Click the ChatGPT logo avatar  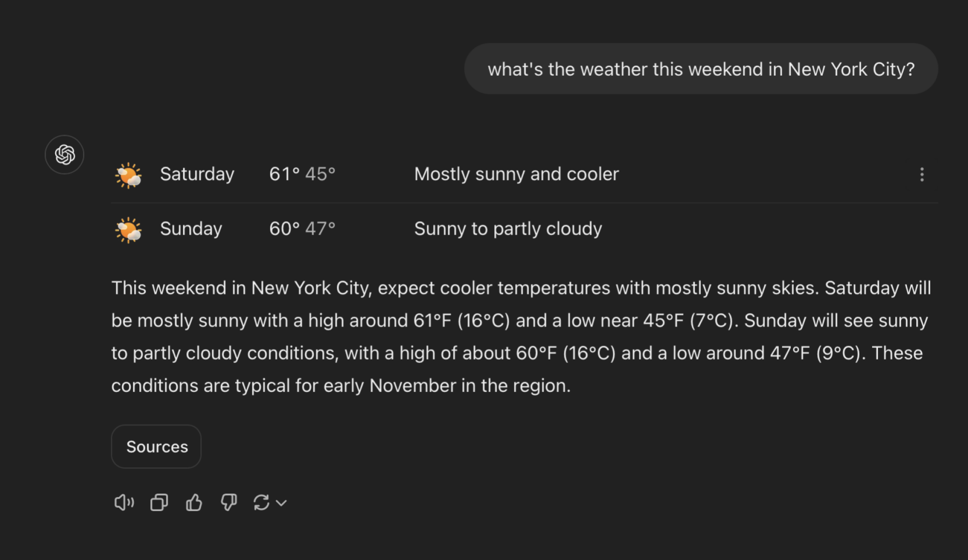pos(64,154)
